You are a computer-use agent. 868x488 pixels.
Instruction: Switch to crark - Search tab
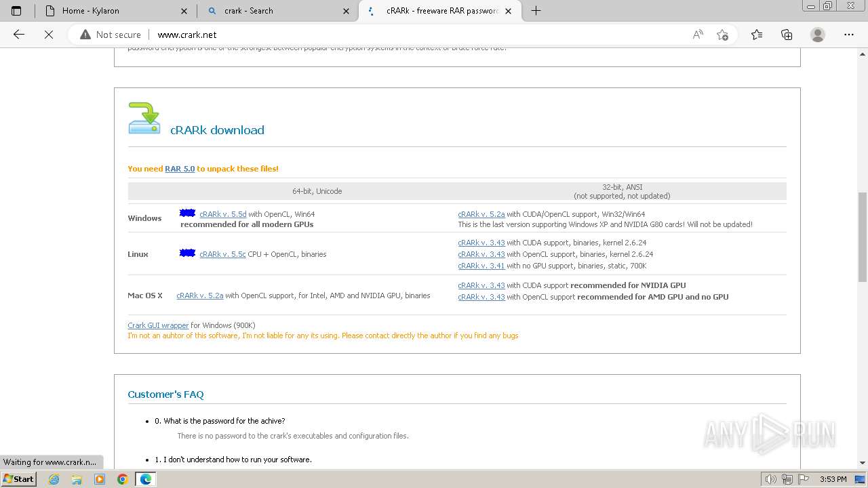pos(277,11)
